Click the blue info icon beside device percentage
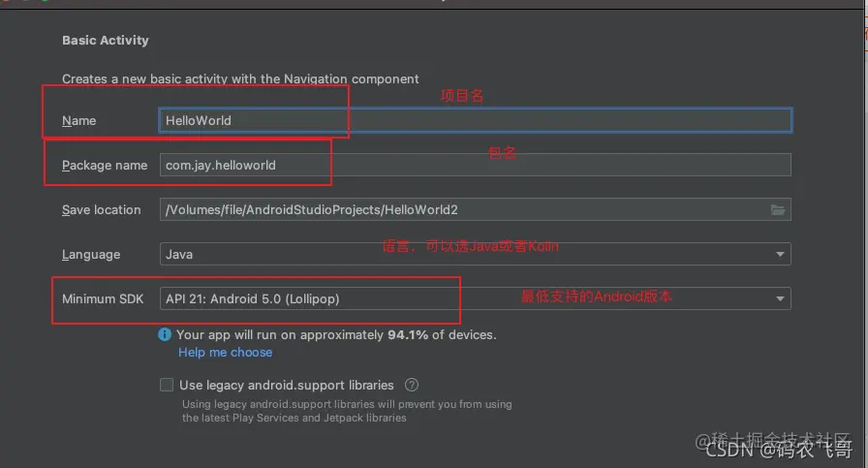868x468 pixels. point(165,334)
